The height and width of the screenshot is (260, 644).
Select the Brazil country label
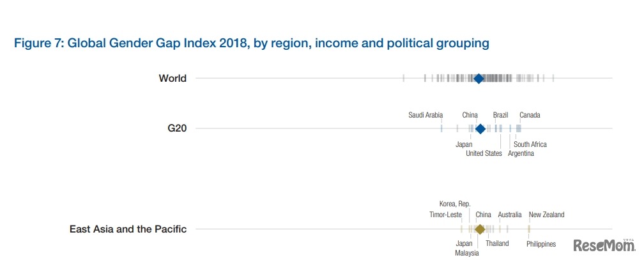point(500,116)
